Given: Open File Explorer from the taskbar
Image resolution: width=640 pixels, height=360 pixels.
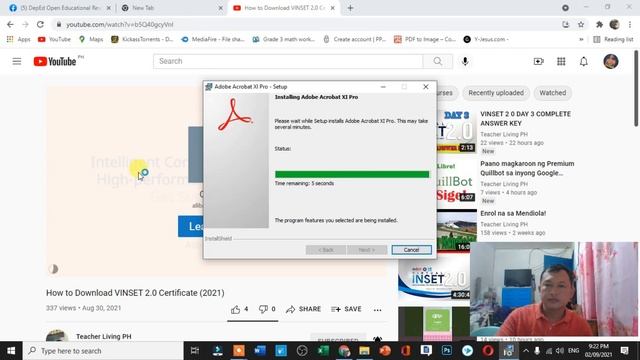Looking at the screenshot, I should pyautogui.click(x=364, y=351).
